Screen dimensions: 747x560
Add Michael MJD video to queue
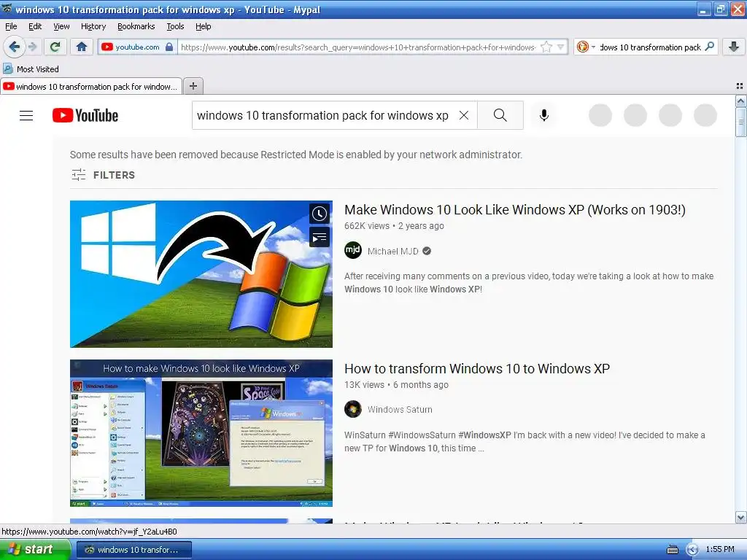pyautogui.click(x=320, y=237)
